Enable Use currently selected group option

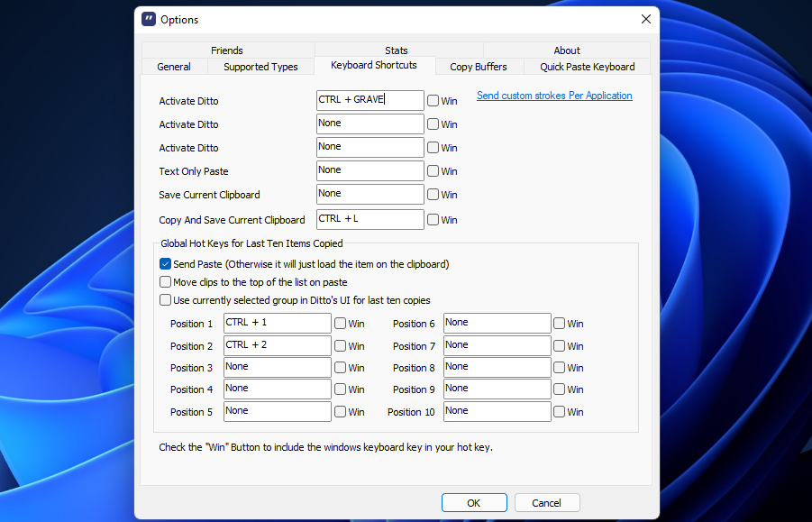pos(165,300)
